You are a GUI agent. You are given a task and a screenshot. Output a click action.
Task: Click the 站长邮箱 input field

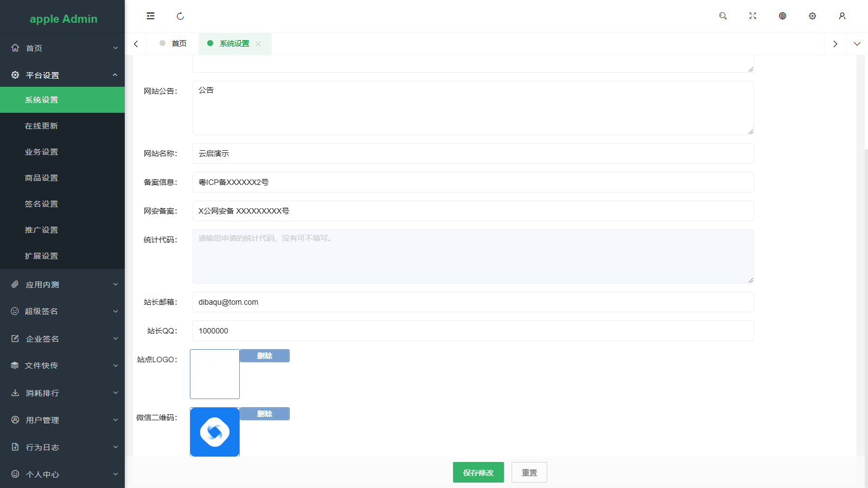click(x=473, y=302)
